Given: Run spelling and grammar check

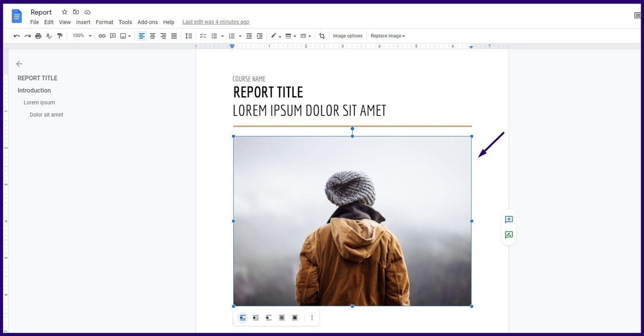Looking at the screenshot, I should pos(49,36).
